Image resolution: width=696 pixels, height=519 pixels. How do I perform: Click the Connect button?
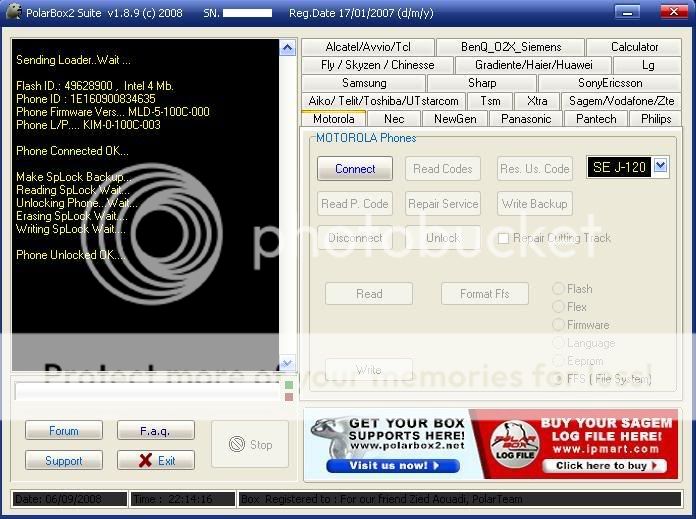pos(355,169)
